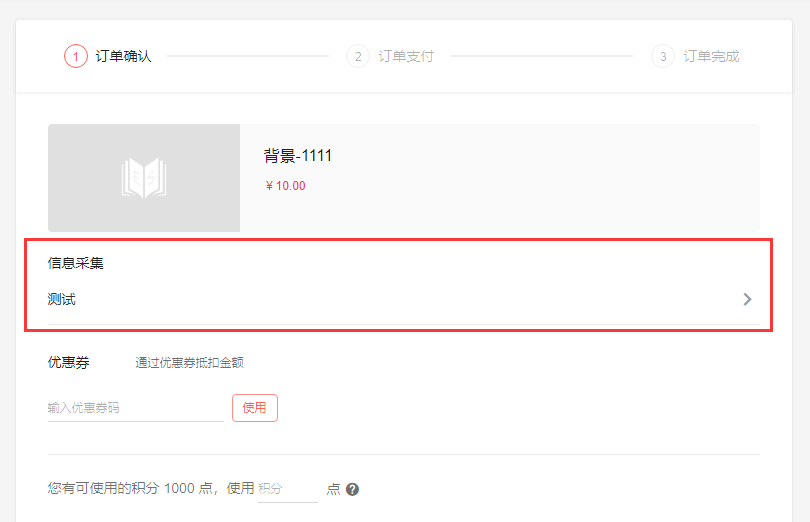
Task: Click the step 2 circle icon
Action: click(x=358, y=56)
